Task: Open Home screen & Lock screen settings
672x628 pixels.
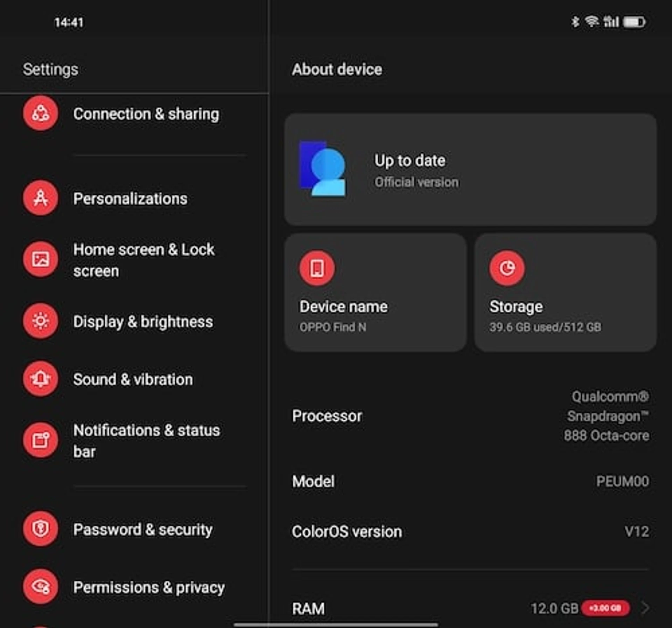Action: pos(134,260)
